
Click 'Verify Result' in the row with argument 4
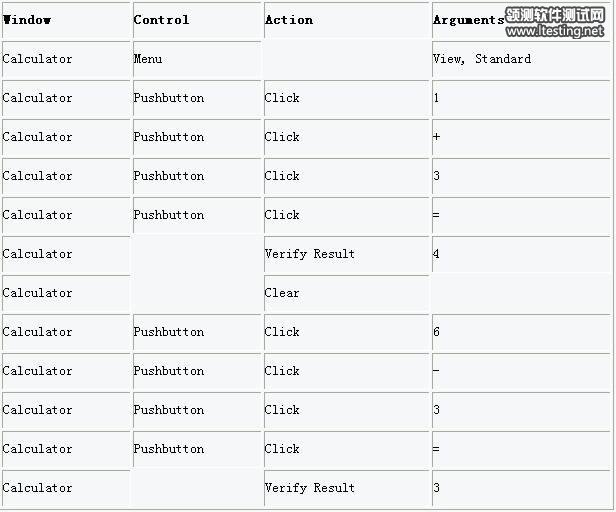[310, 254]
